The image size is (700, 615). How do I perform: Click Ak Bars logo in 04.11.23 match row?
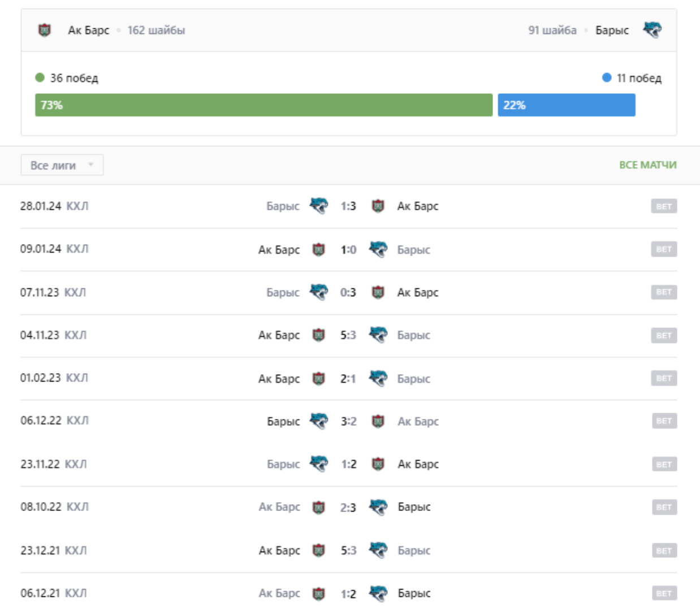(319, 335)
